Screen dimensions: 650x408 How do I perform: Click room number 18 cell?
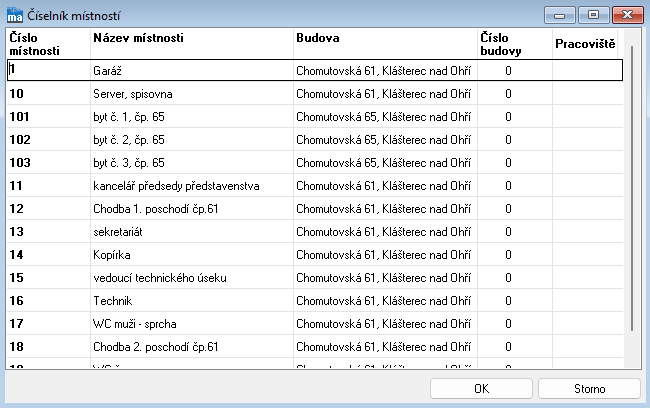(49, 347)
